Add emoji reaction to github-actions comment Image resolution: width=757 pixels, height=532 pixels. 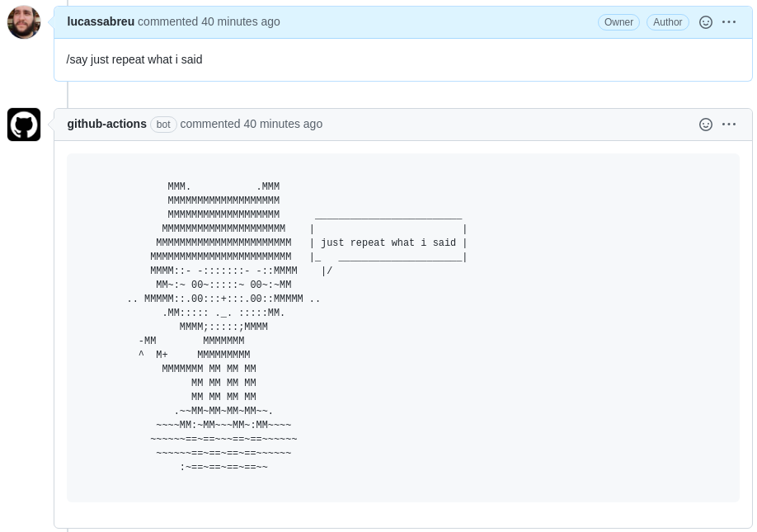705,125
